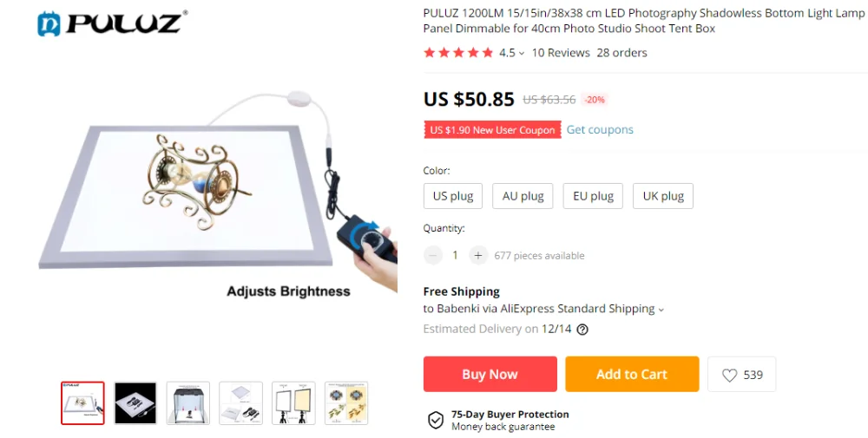Click the Buyer Protection shield icon

point(436,421)
